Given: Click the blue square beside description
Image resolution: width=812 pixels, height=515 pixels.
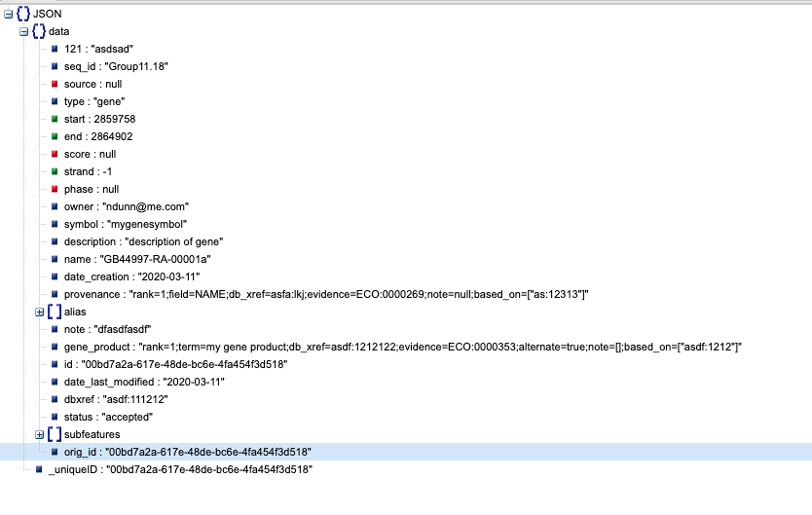Looking at the screenshot, I should pos(55,241).
